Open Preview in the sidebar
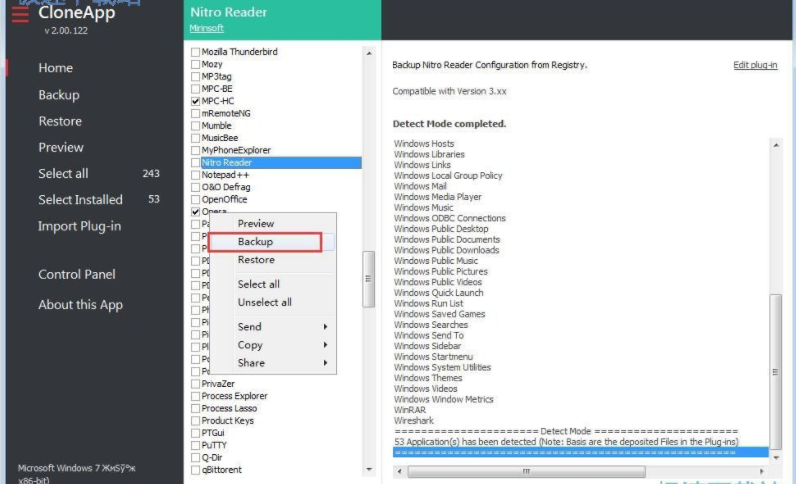This screenshot has width=796, height=484. pyautogui.click(x=61, y=147)
